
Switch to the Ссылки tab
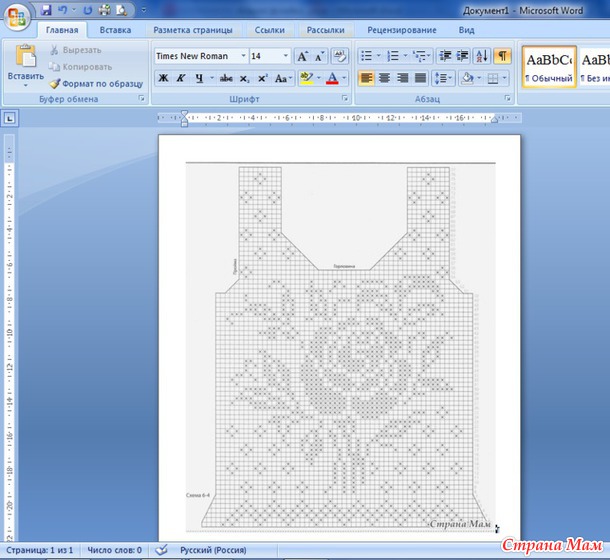pos(270,30)
